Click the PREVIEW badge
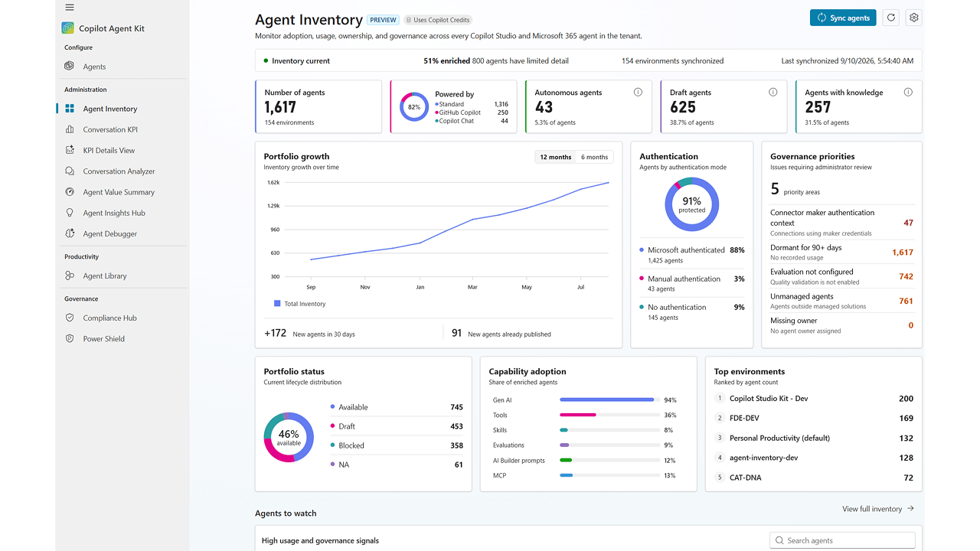The width and height of the screenshot is (980, 551). point(383,20)
